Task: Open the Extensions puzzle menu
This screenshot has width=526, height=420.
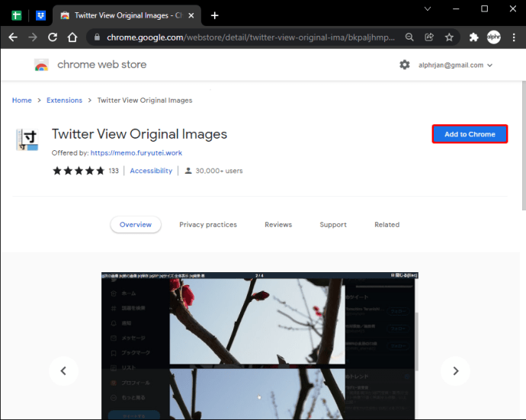Action: 473,37
